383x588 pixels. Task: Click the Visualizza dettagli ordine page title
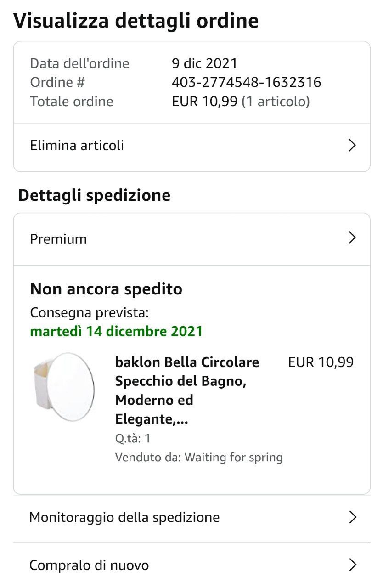pos(136,21)
